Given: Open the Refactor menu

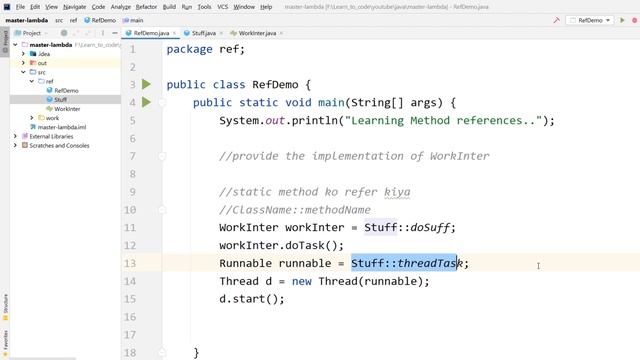Looking at the screenshot, I should tap(146, 7).
